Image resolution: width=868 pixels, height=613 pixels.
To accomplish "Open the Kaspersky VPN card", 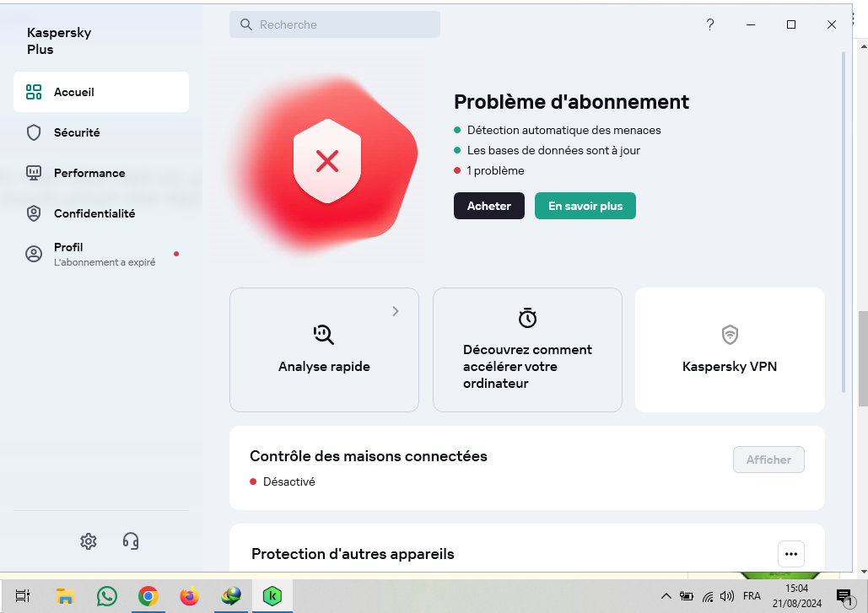I will [x=731, y=350].
